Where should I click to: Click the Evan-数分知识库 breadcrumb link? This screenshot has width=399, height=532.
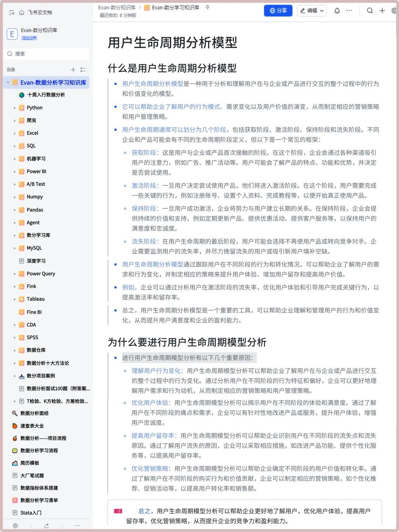[x=117, y=7]
